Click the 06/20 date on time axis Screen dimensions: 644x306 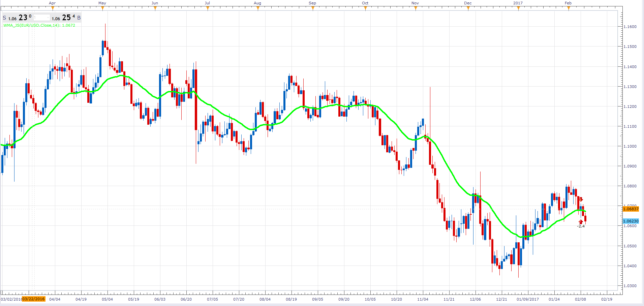pyautogui.click(x=186, y=299)
